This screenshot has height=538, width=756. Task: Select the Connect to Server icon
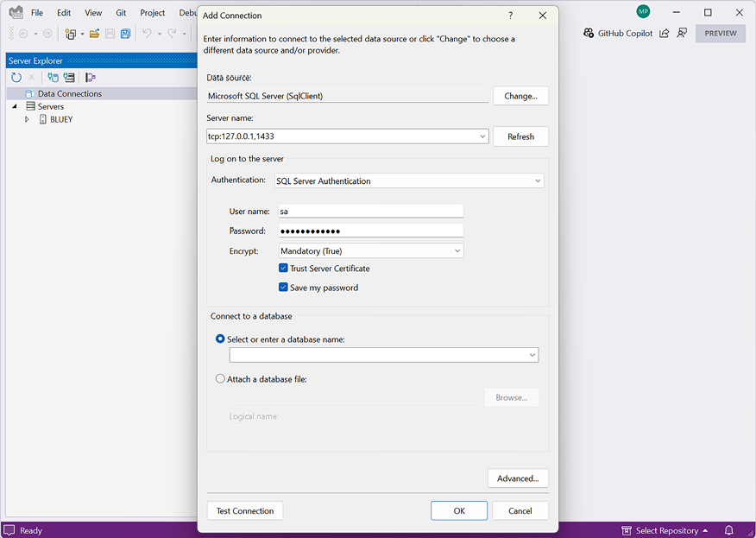tap(68, 78)
